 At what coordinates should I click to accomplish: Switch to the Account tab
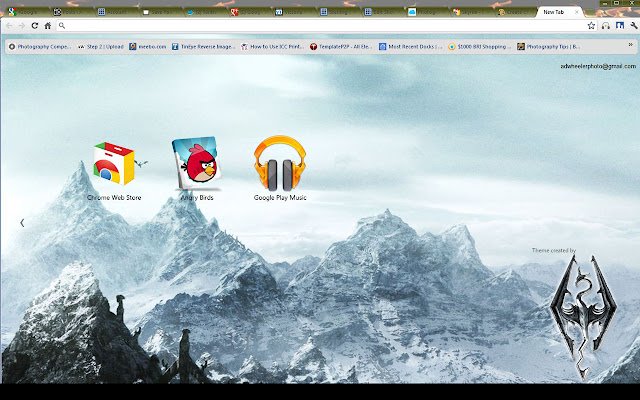[116, 12]
